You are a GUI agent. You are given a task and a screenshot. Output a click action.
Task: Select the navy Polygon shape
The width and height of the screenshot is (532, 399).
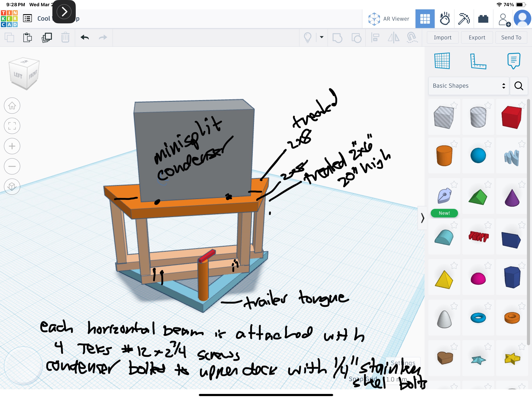coord(512,277)
